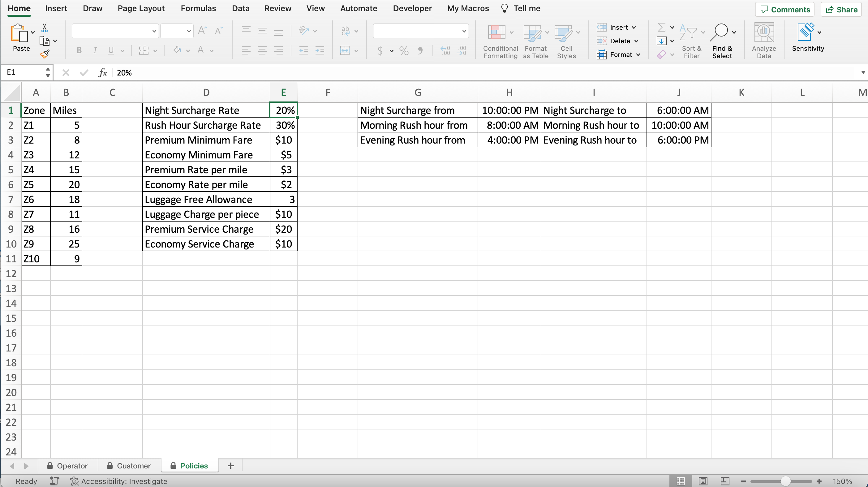The width and height of the screenshot is (868, 487).
Task: Apply percent number format
Action: [404, 51]
